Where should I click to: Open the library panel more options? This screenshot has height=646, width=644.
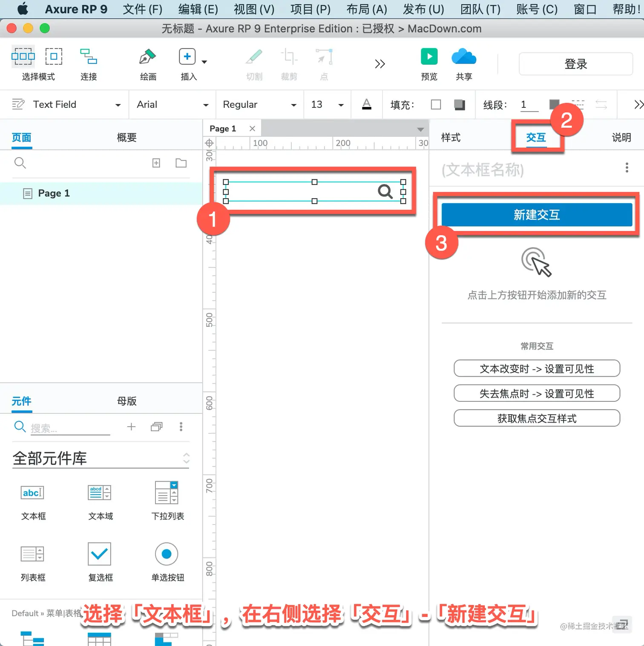pos(181,427)
